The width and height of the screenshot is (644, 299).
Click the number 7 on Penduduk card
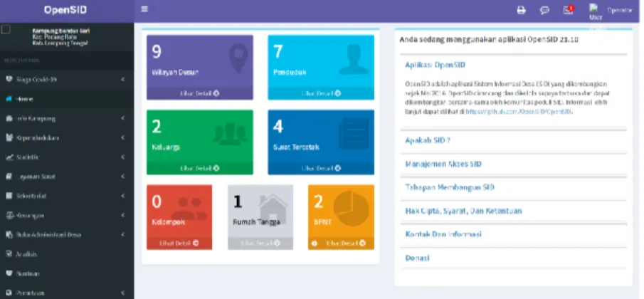[x=278, y=52]
